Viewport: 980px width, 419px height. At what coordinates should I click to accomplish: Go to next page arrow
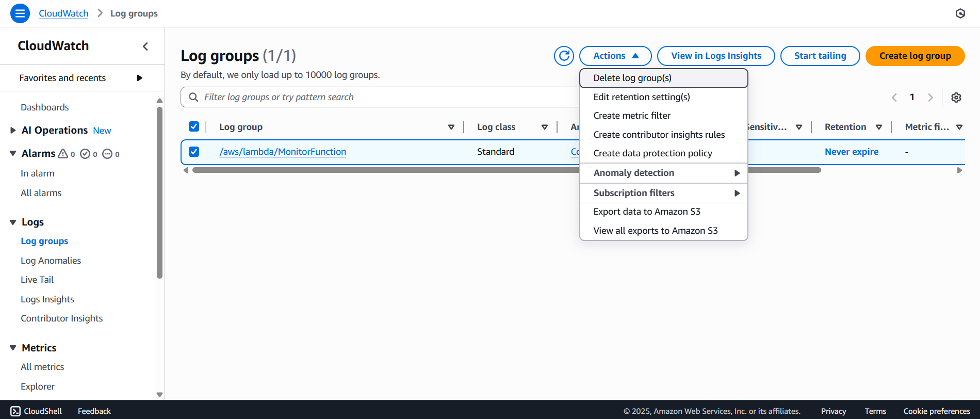[930, 98]
